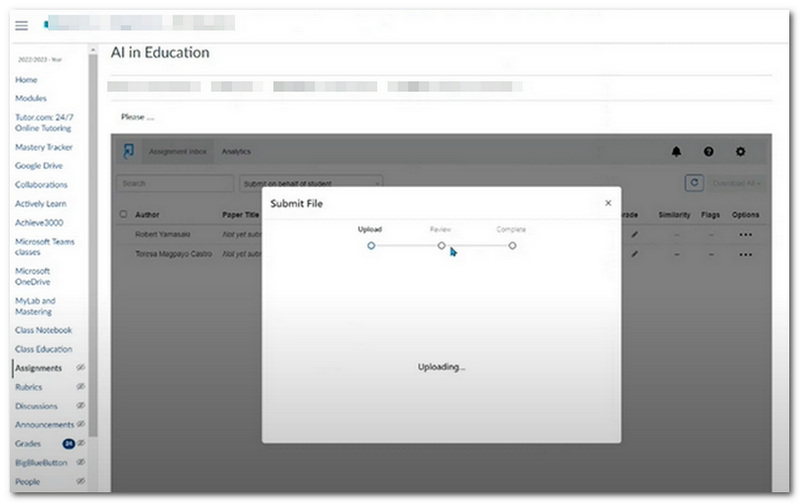Image resolution: width=800 pixels, height=503 pixels.
Task: Switch to the Analytics tab
Action: pyautogui.click(x=236, y=152)
